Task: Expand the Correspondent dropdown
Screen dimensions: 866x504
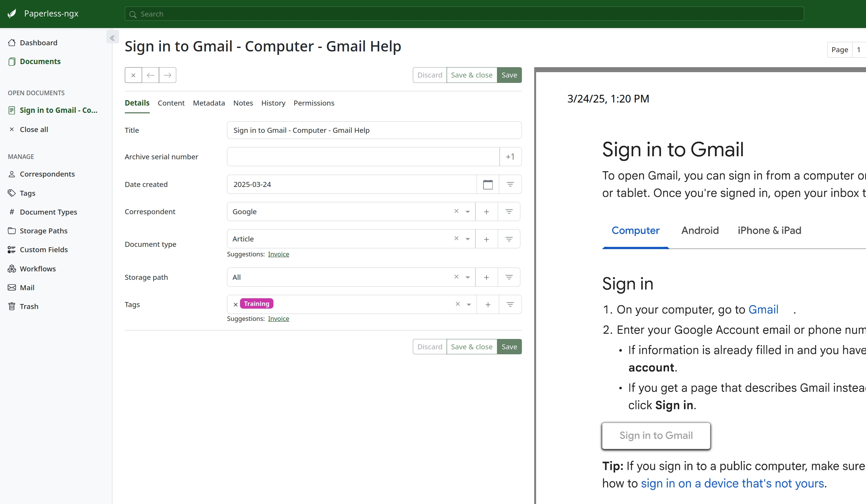Action: click(x=468, y=212)
